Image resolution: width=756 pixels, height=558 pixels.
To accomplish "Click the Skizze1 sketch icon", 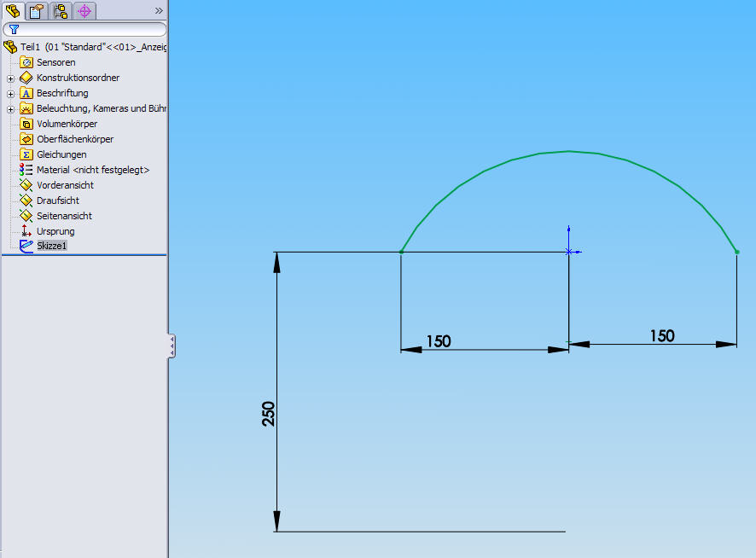I will coord(26,246).
